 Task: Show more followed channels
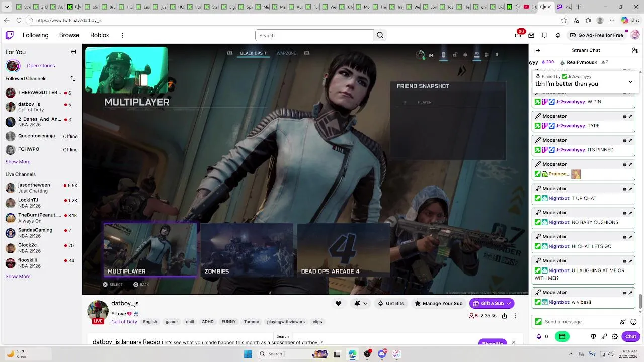[18, 162]
